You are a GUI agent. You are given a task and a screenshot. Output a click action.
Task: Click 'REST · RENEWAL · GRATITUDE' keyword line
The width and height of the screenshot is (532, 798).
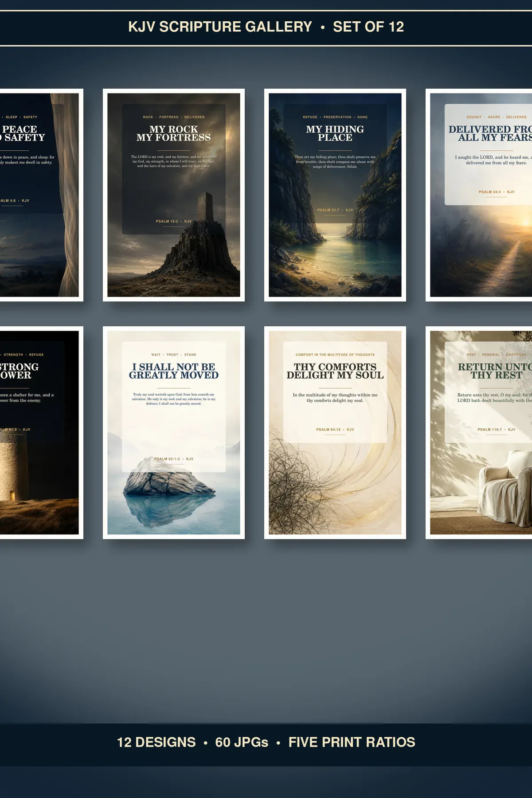(x=497, y=355)
